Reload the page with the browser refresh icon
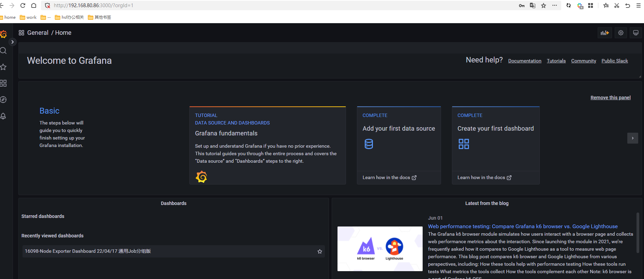644x279 pixels. 23,5
